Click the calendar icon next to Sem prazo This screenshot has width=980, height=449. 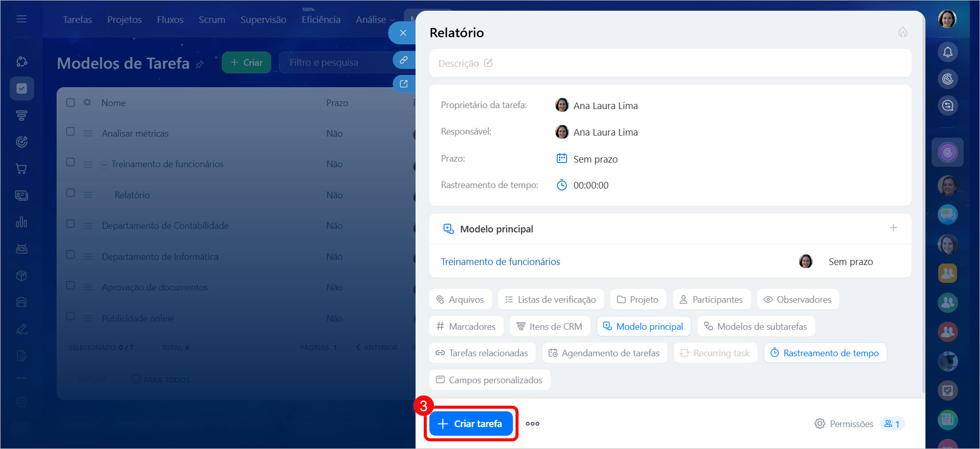(561, 159)
